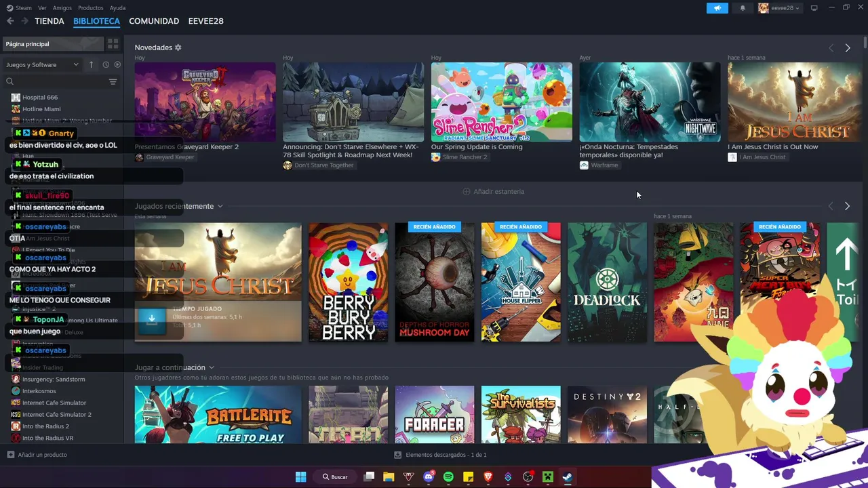The image size is (868, 488).
Task: Open Spotify from the taskbar
Action: coord(448,477)
